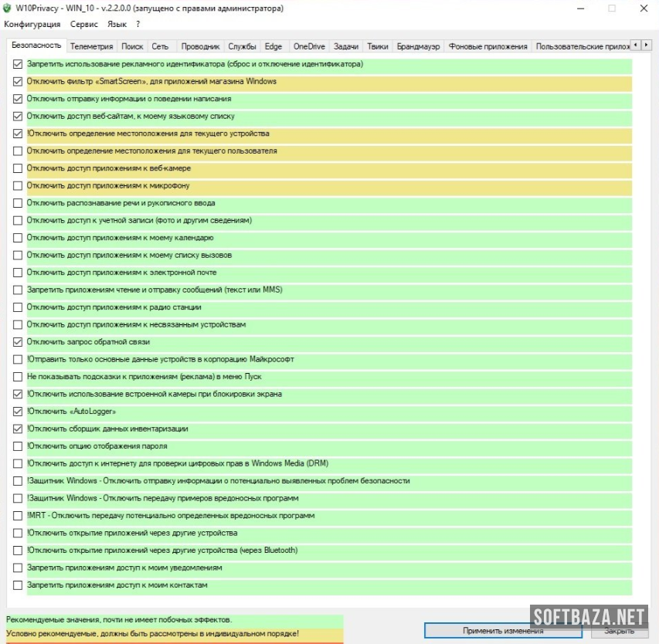Click the Применить изменения button
Viewport: 659px width, 644px height.
pyautogui.click(x=503, y=630)
